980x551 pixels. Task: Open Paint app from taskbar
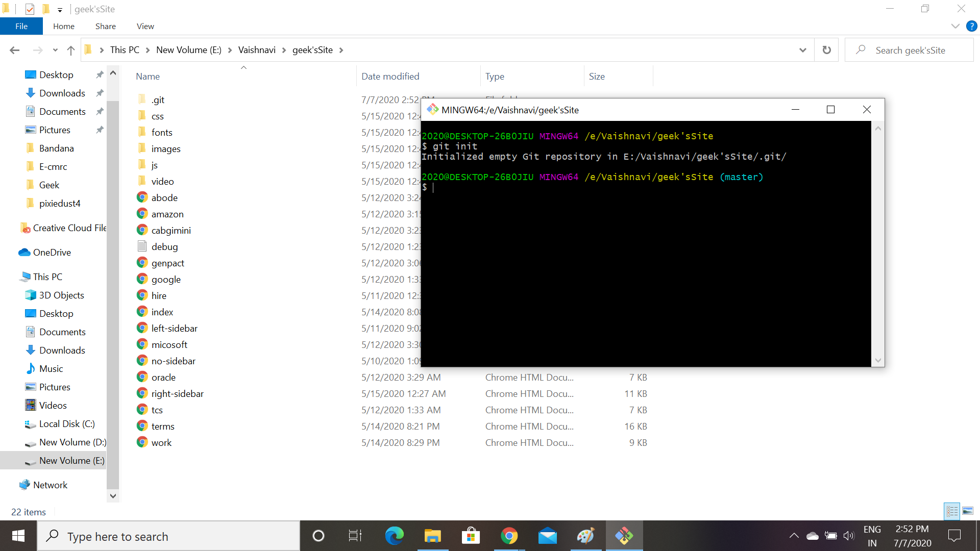point(585,536)
